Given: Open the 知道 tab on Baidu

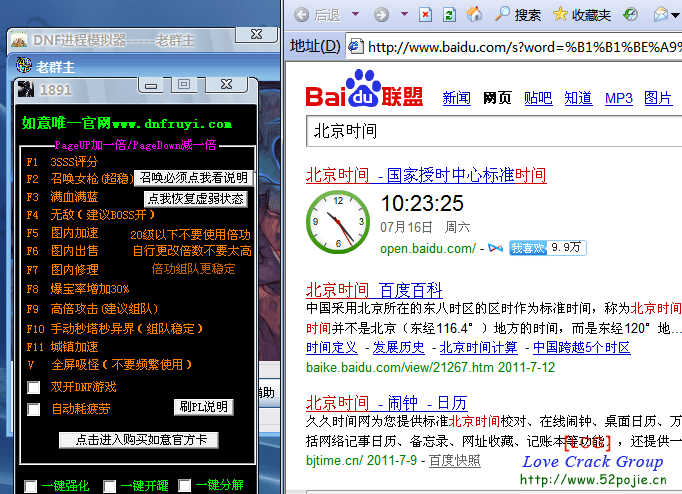Looking at the screenshot, I should point(578,98).
